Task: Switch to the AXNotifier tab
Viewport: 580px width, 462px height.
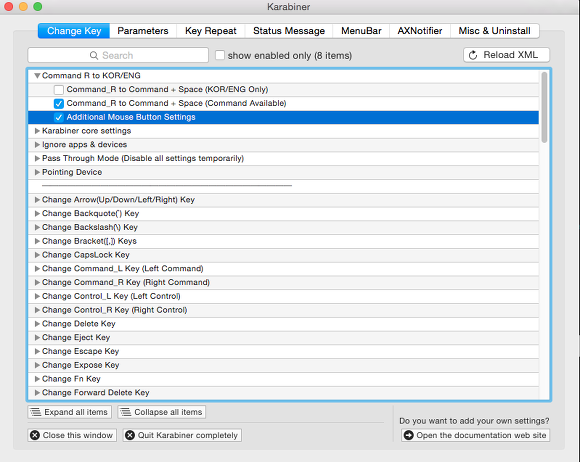Action: click(x=420, y=31)
